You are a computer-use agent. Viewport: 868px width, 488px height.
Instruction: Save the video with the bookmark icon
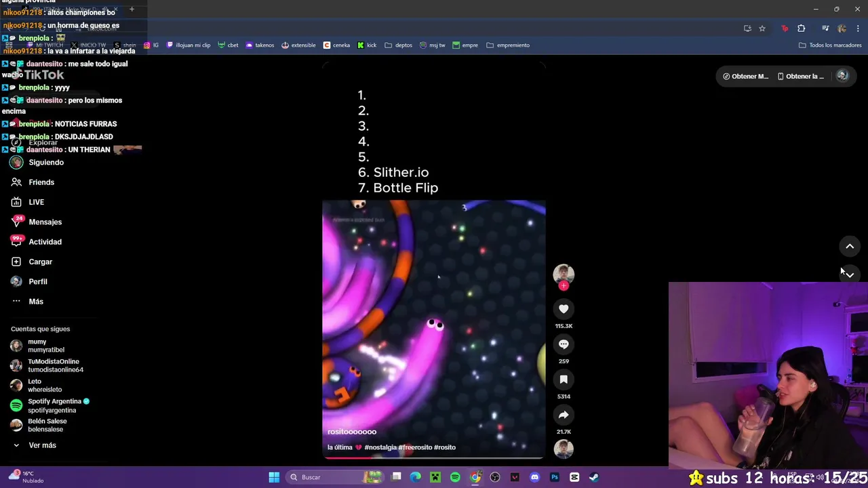[x=564, y=380]
